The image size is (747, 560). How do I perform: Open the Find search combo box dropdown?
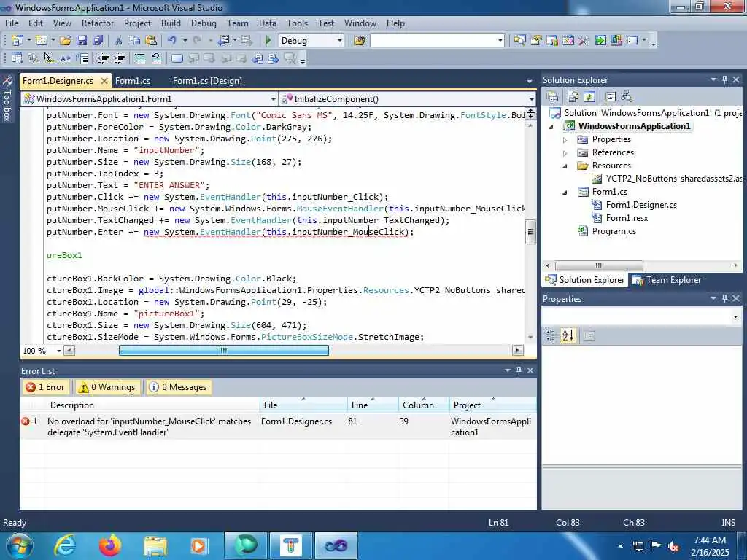500,41
